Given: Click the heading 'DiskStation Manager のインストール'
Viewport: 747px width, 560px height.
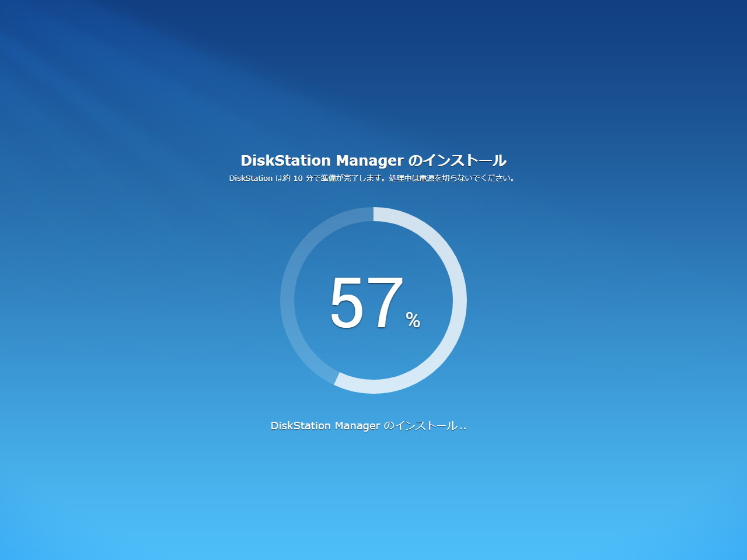Looking at the screenshot, I should point(373,160).
